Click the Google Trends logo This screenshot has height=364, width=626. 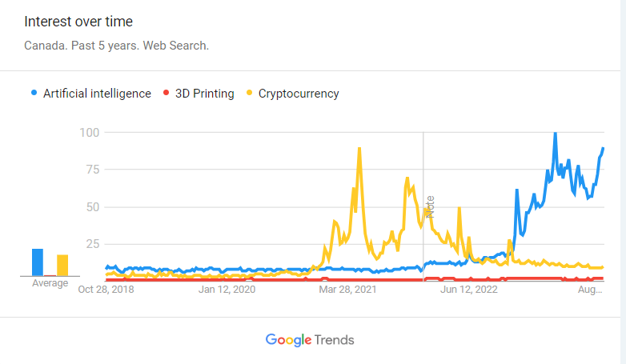[310, 340]
